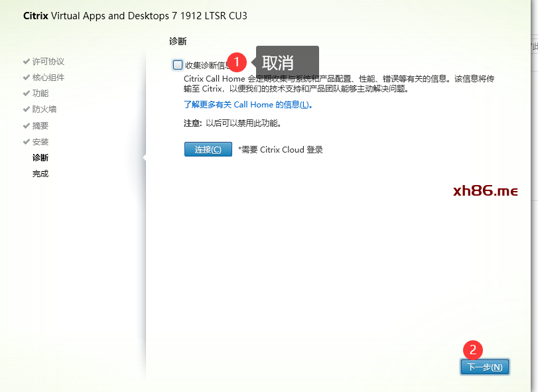The height and width of the screenshot is (392, 538).
Task: Click the checkmark icon beside 摘要
Action: click(26, 125)
